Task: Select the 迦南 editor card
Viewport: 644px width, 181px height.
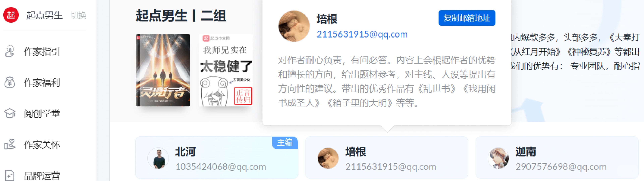Action: 557,158
